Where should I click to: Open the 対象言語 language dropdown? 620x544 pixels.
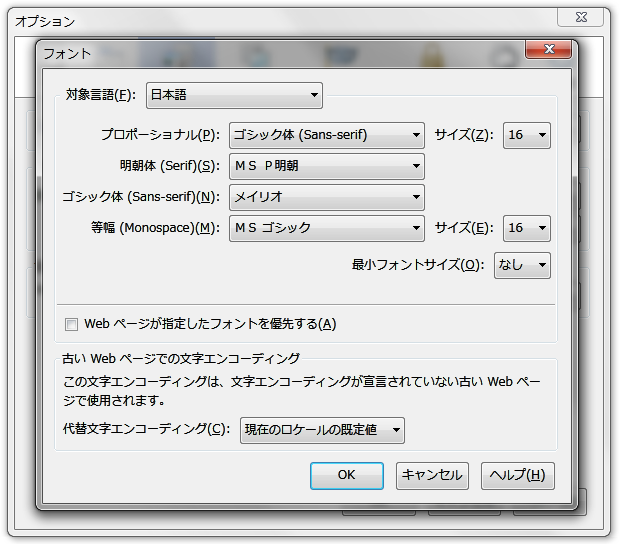[234, 95]
